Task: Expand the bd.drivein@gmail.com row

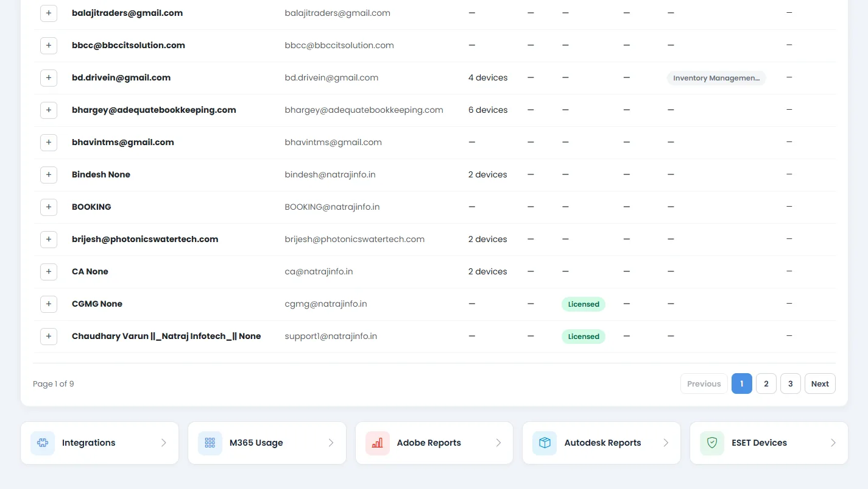Action: pos(49,78)
